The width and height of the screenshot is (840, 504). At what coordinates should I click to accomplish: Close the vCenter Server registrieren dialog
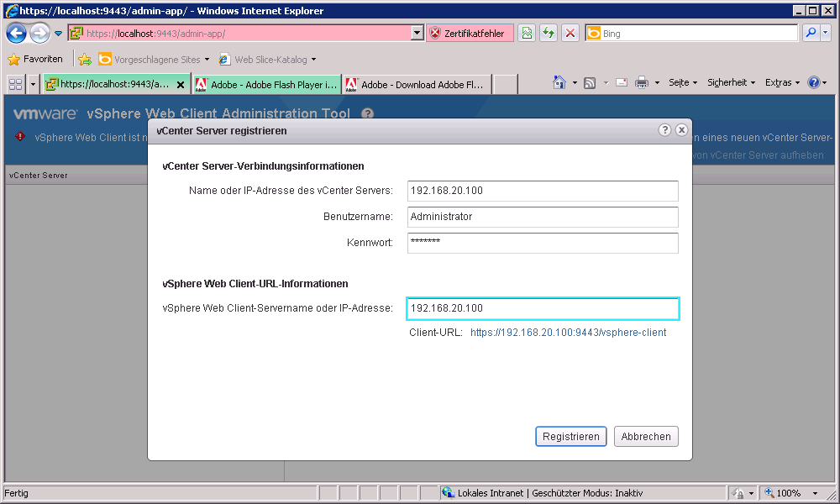click(x=681, y=130)
